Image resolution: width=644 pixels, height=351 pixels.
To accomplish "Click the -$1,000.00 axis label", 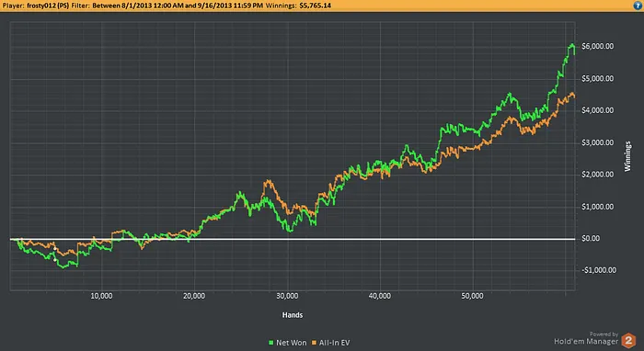I will (x=599, y=270).
